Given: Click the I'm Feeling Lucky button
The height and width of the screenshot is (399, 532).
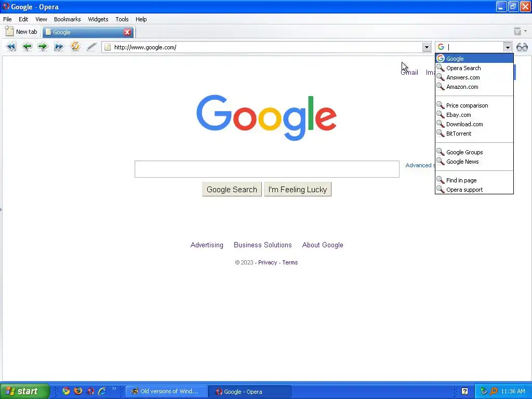Looking at the screenshot, I should (298, 189).
